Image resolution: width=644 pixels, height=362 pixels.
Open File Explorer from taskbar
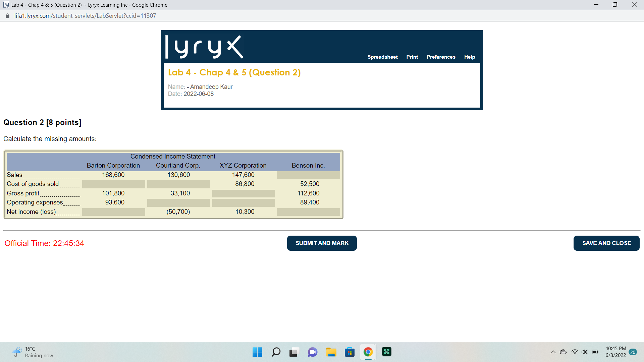pyautogui.click(x=331, y=352)
